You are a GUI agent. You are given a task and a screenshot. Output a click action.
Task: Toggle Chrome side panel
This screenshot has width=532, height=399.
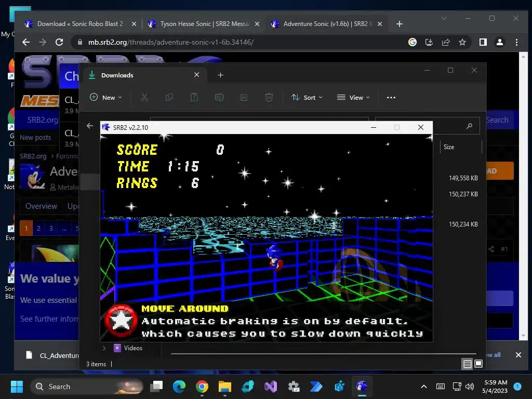coord(483,42)
